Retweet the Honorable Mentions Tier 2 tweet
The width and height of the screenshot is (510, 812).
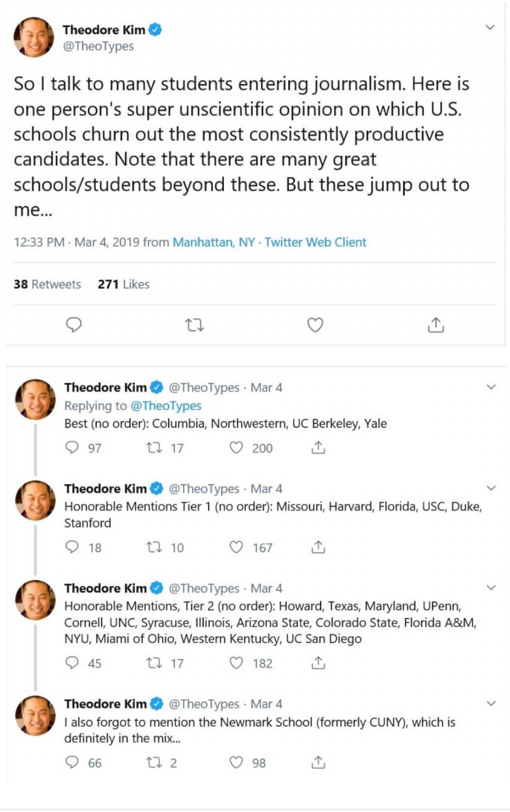(x=154, y=663)
